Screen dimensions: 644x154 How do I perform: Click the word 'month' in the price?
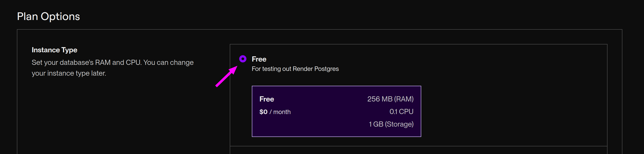click(282, 112)
